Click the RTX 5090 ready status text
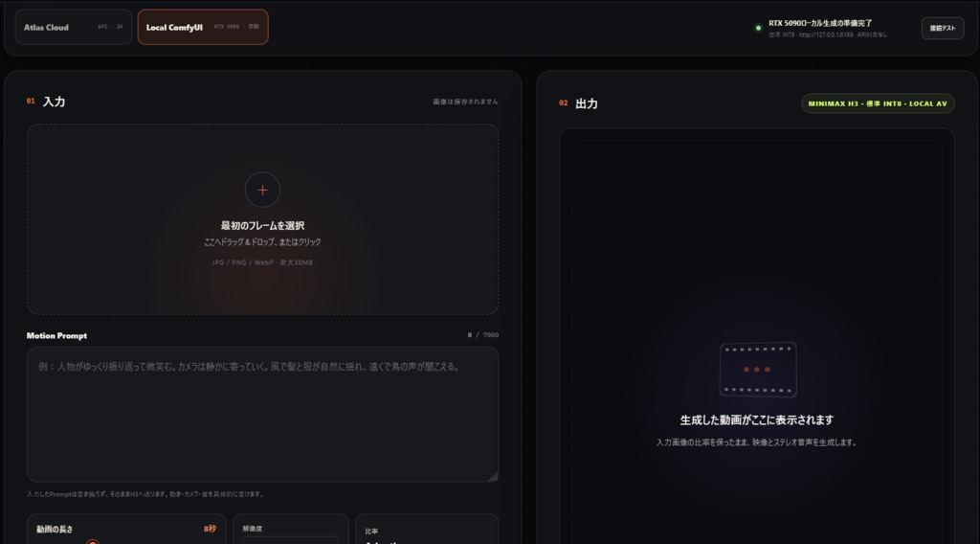Screen dimensions: 980x544 click(820, 23)
